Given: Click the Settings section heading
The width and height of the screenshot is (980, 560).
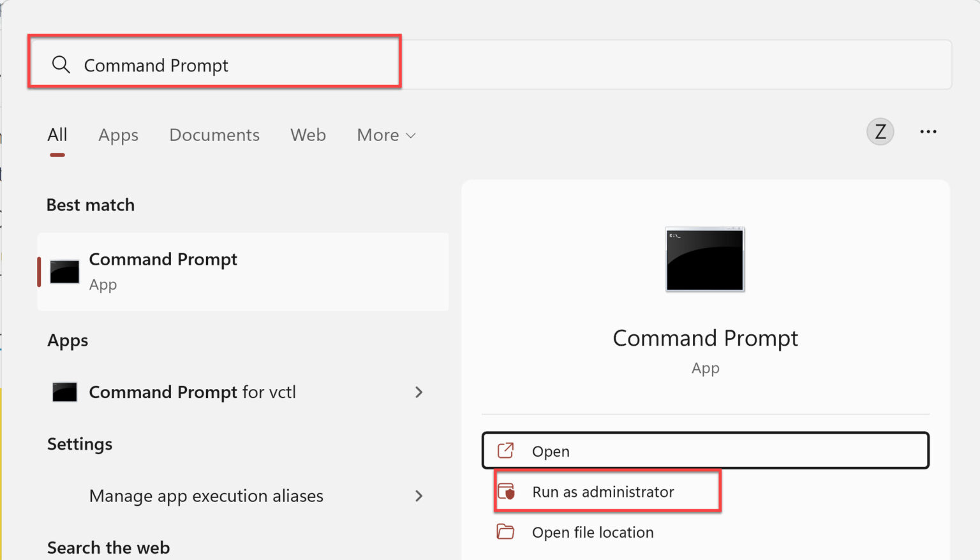Looking at the screenshot, I should [80, 444].
